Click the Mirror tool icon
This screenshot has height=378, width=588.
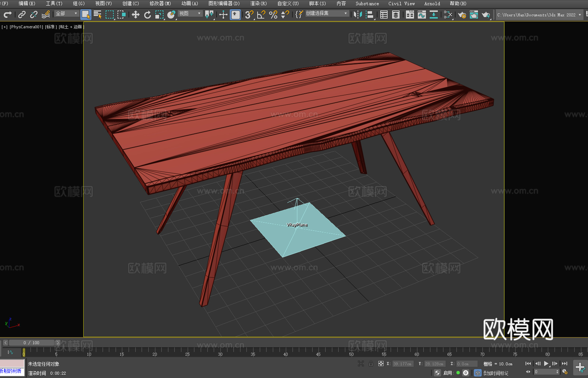pos(358,14)
